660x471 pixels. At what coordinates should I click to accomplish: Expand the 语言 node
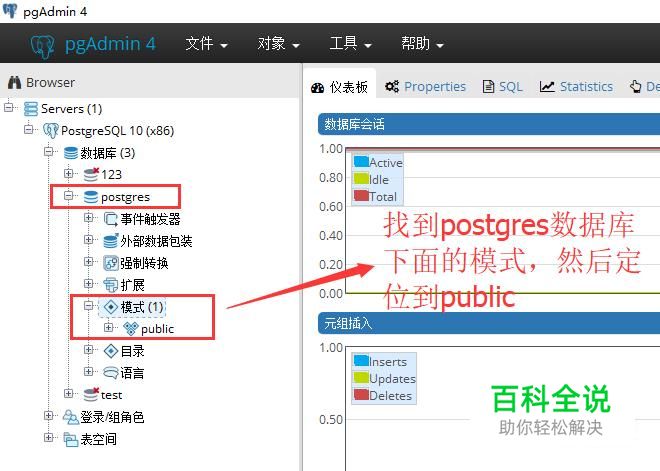(x=88, y=371)
